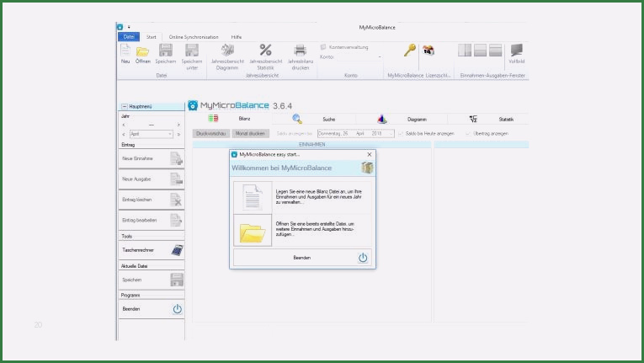Viewport: 644px width, 363px height.
Task: Open the month dropdown showing April
Action: [152, 134]
